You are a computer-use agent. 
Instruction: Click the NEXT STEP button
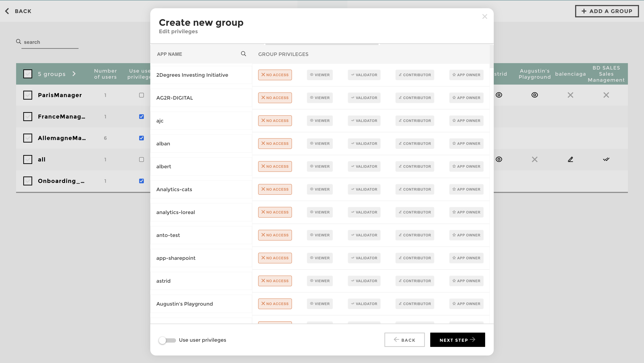(457, 340)
